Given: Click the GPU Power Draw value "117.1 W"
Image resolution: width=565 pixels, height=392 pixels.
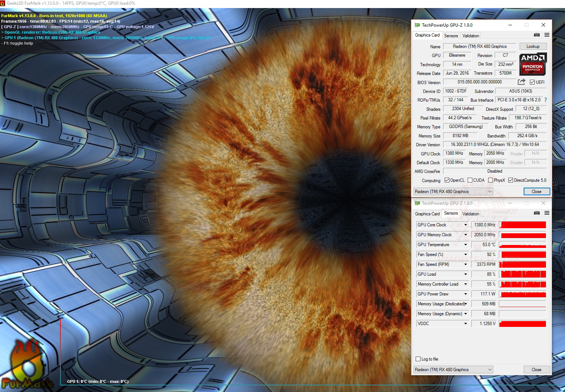Looking at the screenshot, I should click(x=484, y=294).
